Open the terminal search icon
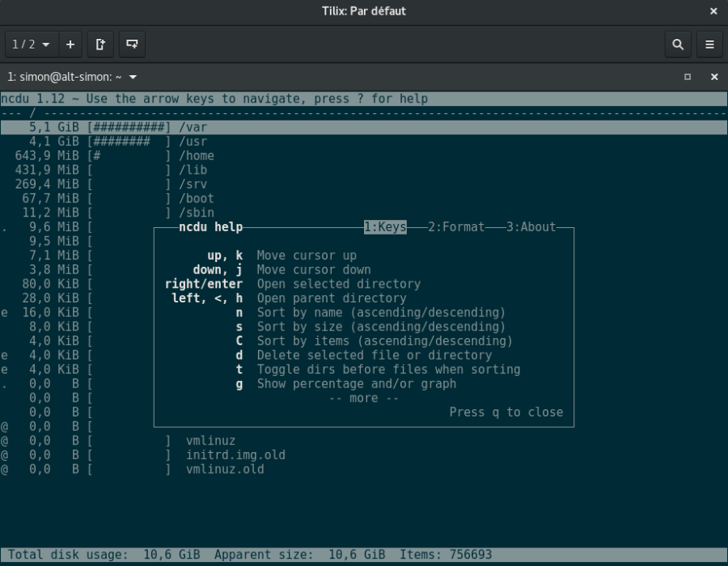 [x=678, y=44]
